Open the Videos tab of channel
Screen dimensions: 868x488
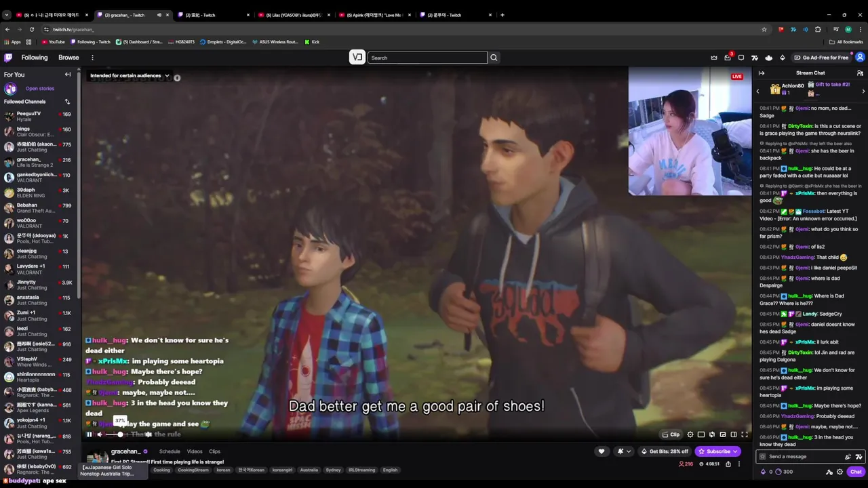coord(195,451)
